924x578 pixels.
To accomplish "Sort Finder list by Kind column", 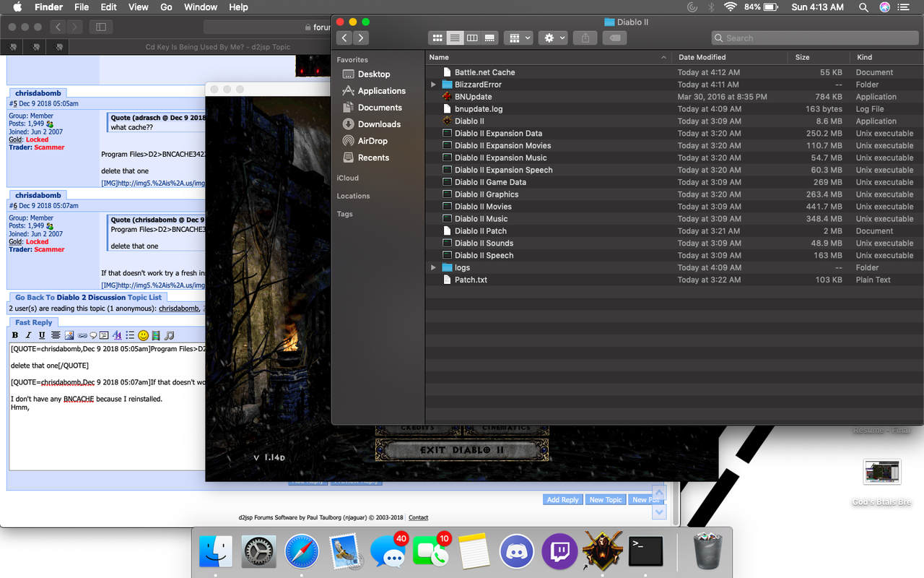I will click(886, 57).
